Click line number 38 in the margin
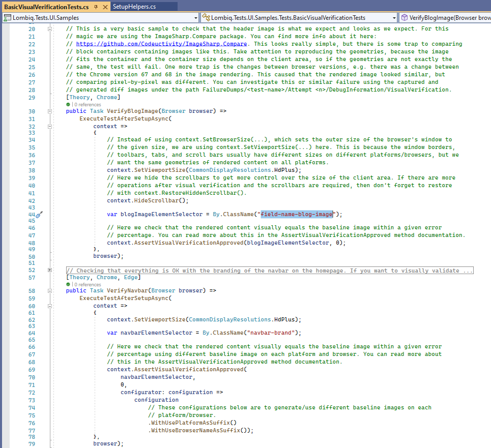Image resolution: width=491 pixels, height=448 pixels. [x=32, y=170]
